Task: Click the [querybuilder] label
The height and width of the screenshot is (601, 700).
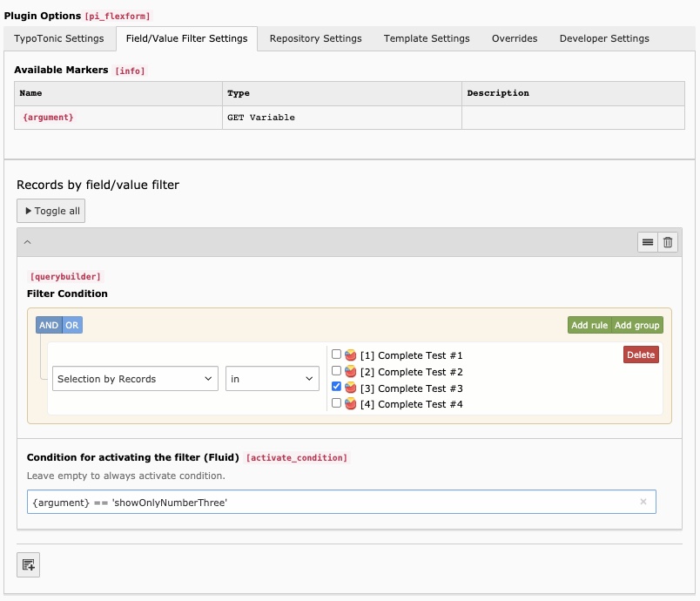Action: [65, 276]
